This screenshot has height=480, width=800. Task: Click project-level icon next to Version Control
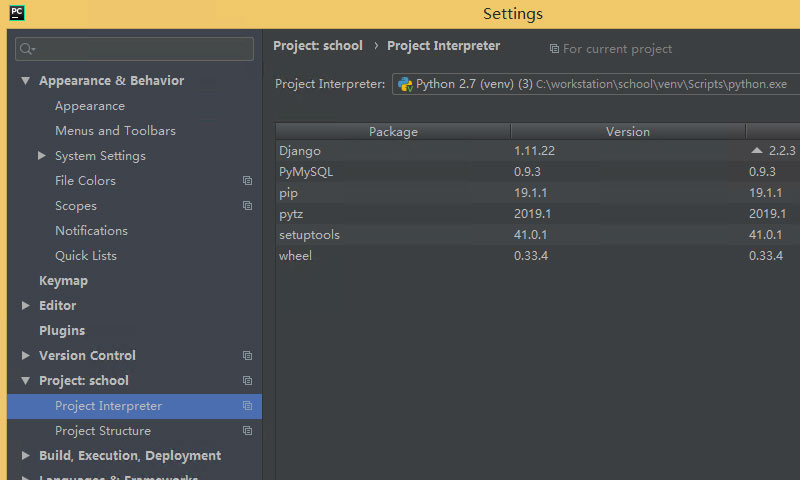(247, 356)
